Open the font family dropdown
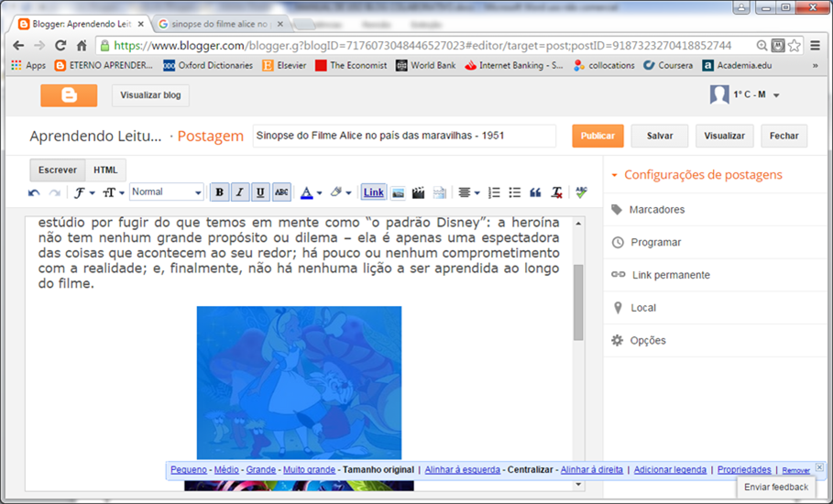Screen dimensions: 833x504 coord(84,192)
